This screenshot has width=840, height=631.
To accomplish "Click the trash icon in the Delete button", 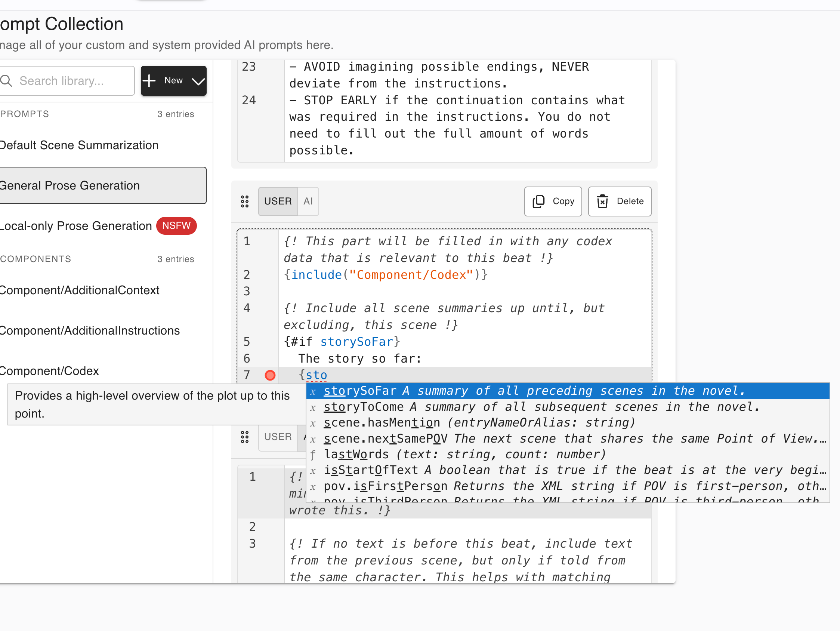I will coord(603,201).
